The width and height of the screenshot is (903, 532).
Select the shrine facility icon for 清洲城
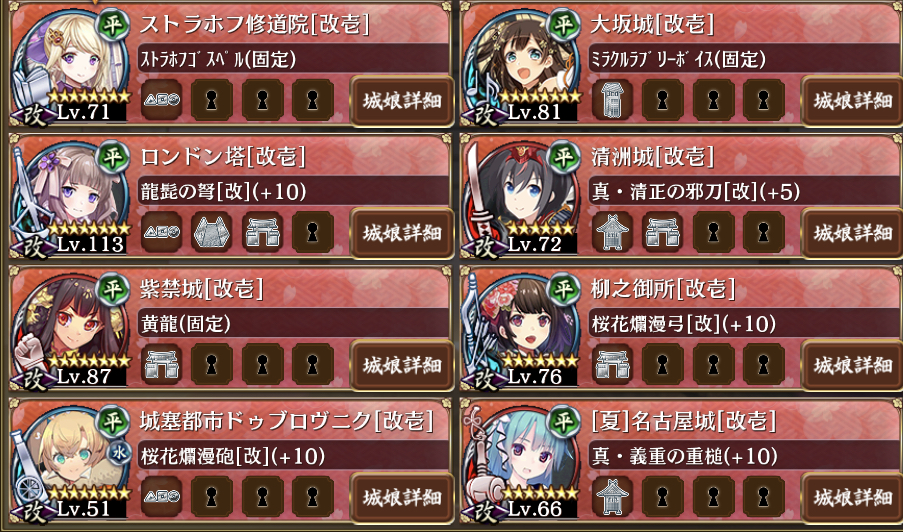(612, 233)
